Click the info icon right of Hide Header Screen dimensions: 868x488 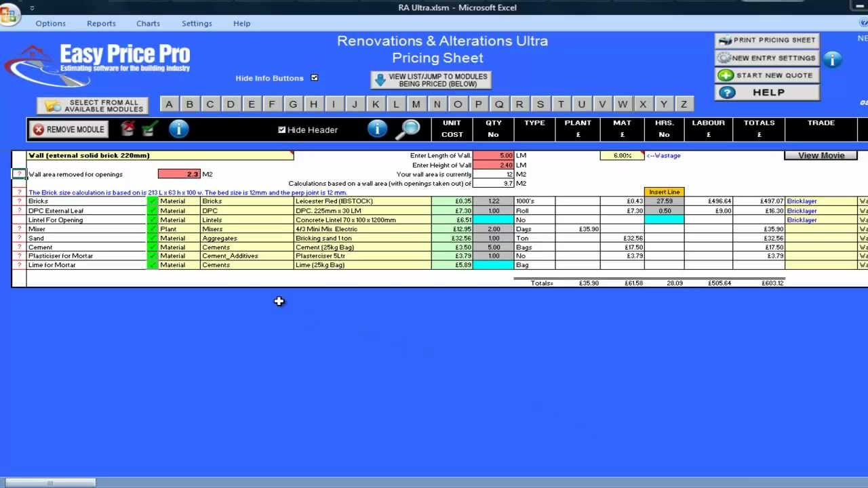coord(377,129)
